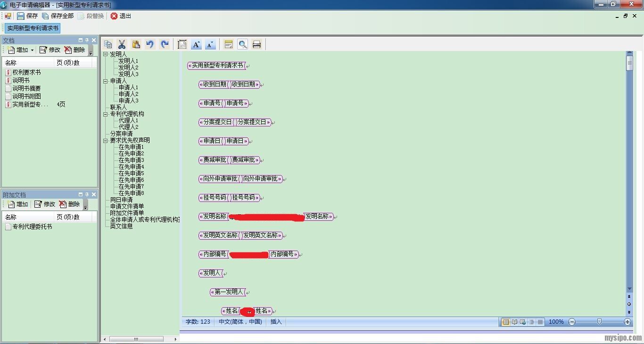Select the 实用新型专利请求书 document tab
Viewport: 644px width, 344px height.
point(33,28)
